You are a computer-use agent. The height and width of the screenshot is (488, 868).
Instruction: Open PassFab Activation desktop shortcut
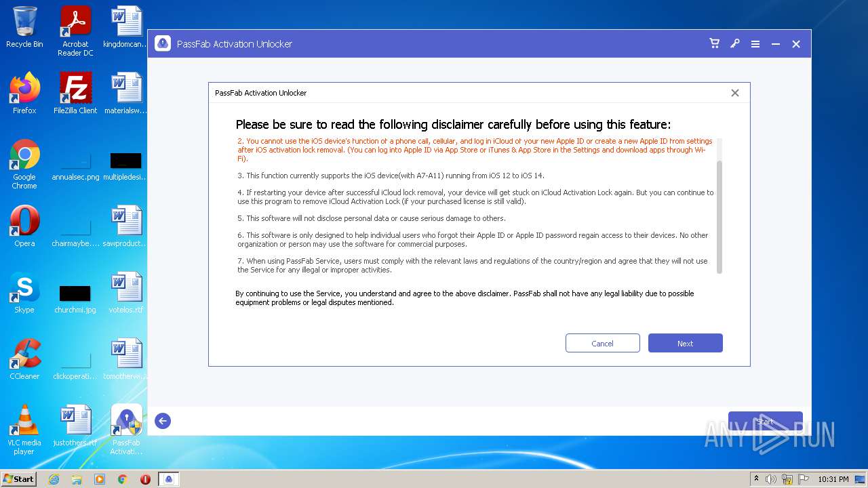pyautogui.click(x=126, y=430)
